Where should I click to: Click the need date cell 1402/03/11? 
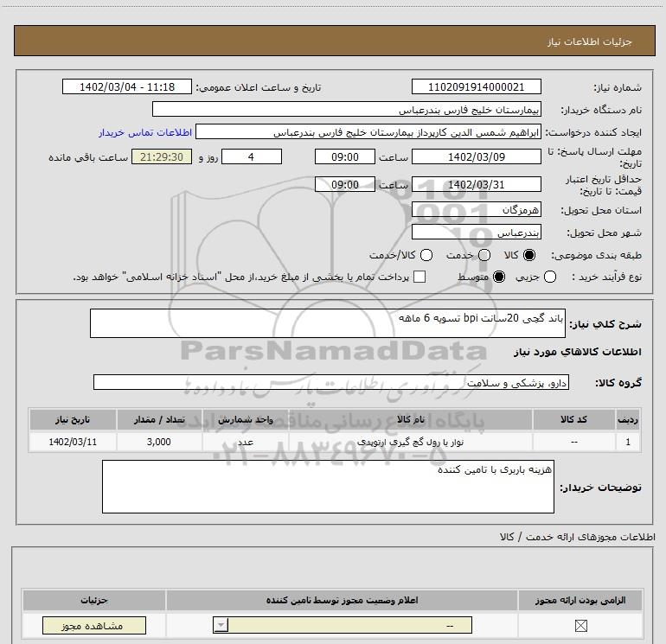tap(73, 442)
